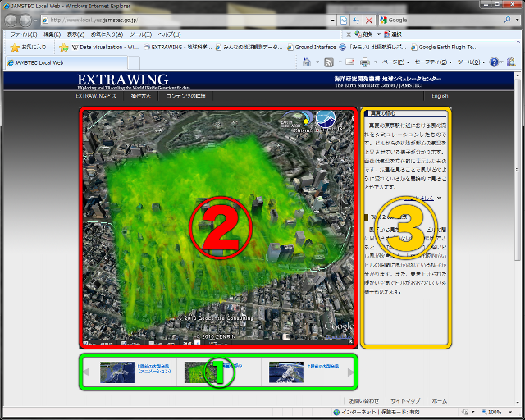Go forward with the browser Forward button
Image resolution: width=525 pixels, height=420 pixels.
coord(25,21)
